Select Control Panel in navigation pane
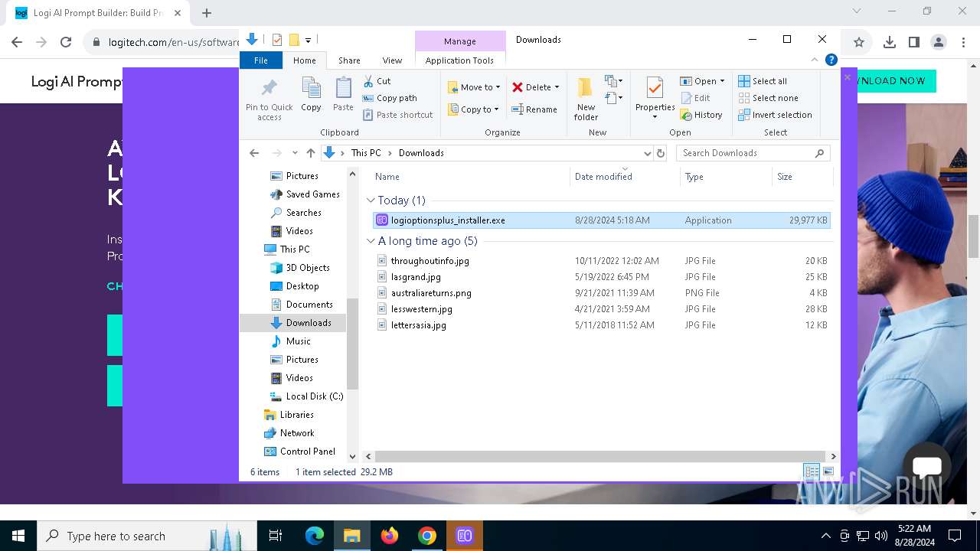The width and height of the screenshot is (980, 551). coord(299,452)
